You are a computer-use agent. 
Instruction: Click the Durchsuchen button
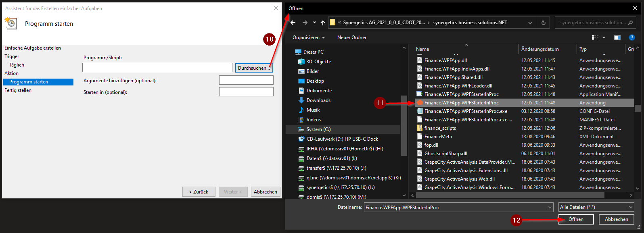click(254, 68)
